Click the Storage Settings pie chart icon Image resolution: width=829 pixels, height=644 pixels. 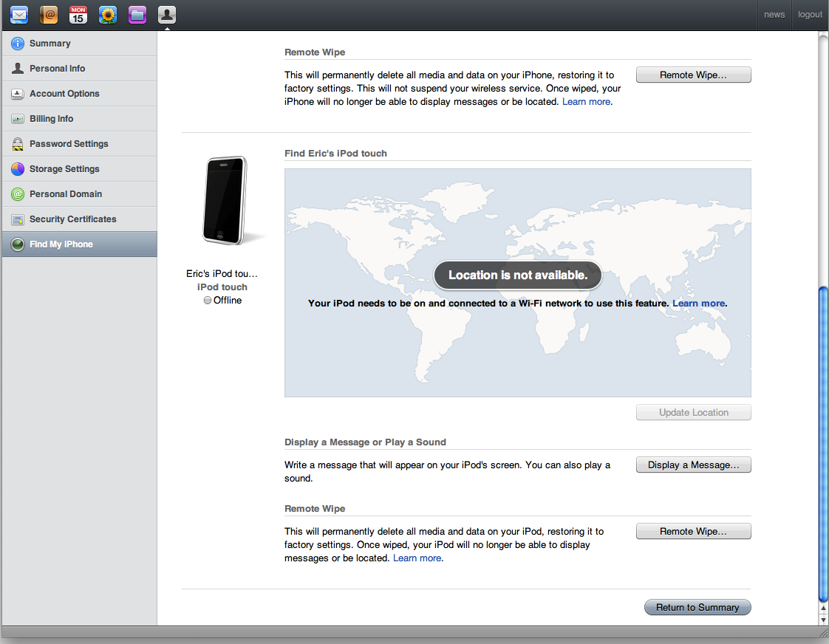coord(18,169)
